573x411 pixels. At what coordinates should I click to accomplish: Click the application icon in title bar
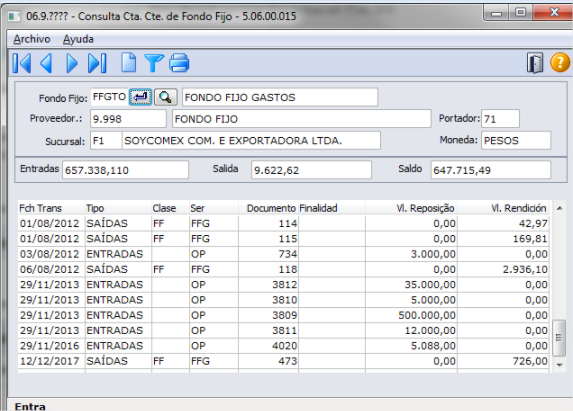pyautogui.click(x=14, y=16)
